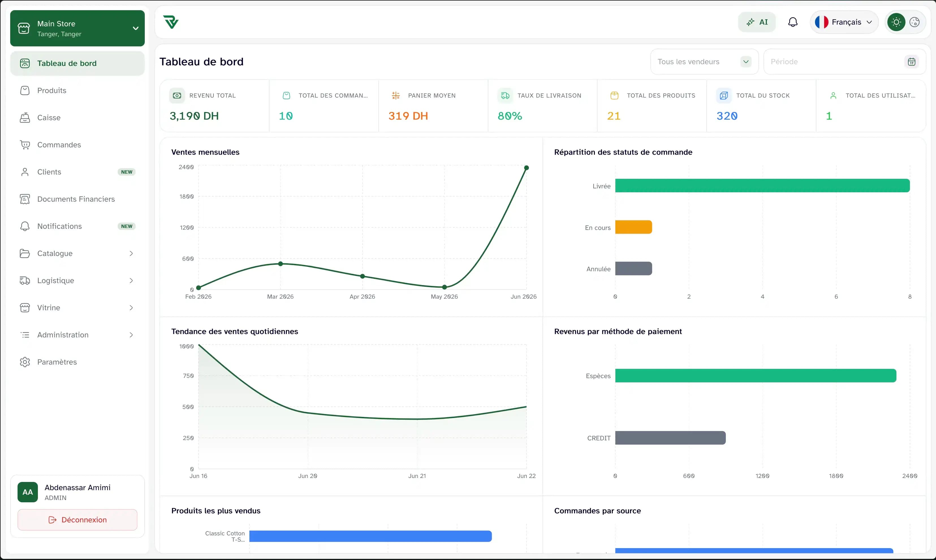The width and height of the screenshot is (936, 560).
Task: Click the Commandes cart icon
Action: (x=25, y=145)
